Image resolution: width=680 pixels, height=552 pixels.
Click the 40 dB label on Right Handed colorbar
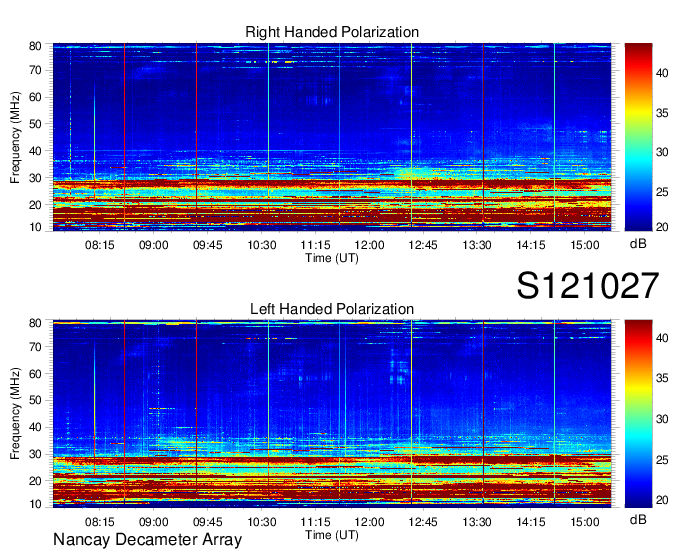pos(662,74)
